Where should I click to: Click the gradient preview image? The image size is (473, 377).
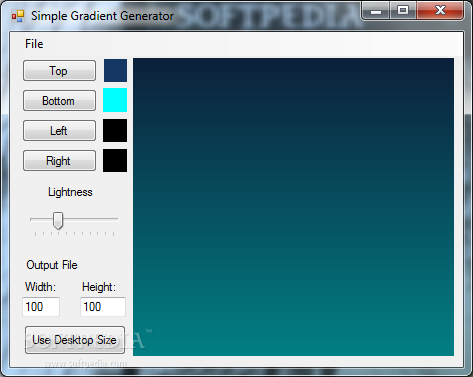(293, 207)
